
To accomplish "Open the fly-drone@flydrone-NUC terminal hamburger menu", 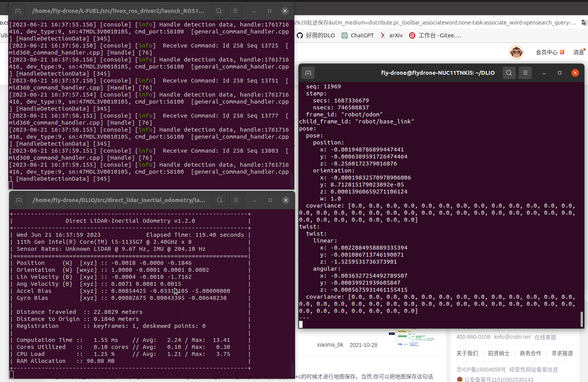I will point(525,73).
